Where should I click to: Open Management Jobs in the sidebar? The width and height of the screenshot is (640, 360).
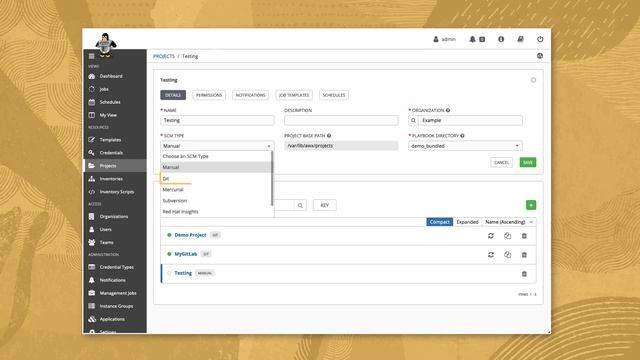click(115, 293)
